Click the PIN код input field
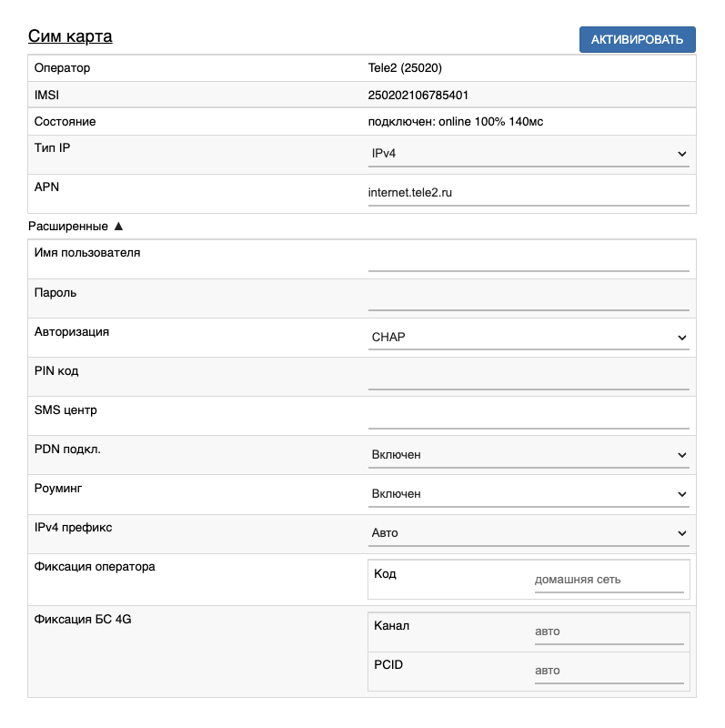 click(x=528, y=377)
